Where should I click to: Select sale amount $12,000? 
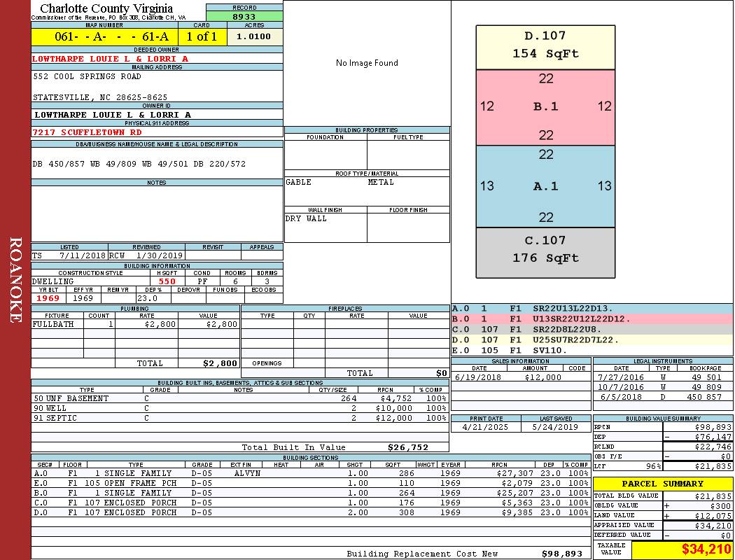tap(542, 378)
